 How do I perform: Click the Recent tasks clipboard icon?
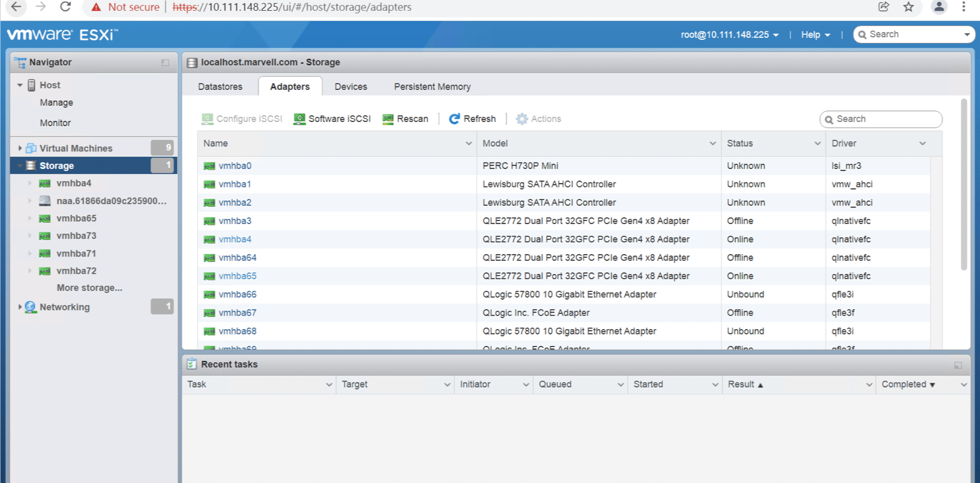[192, 364]
